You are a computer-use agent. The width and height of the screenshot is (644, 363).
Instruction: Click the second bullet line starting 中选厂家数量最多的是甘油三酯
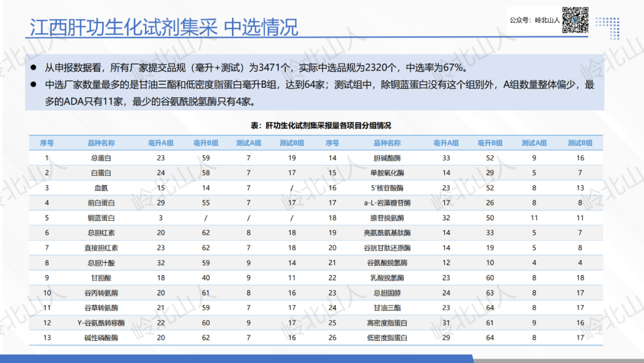(x=320, y=85)
